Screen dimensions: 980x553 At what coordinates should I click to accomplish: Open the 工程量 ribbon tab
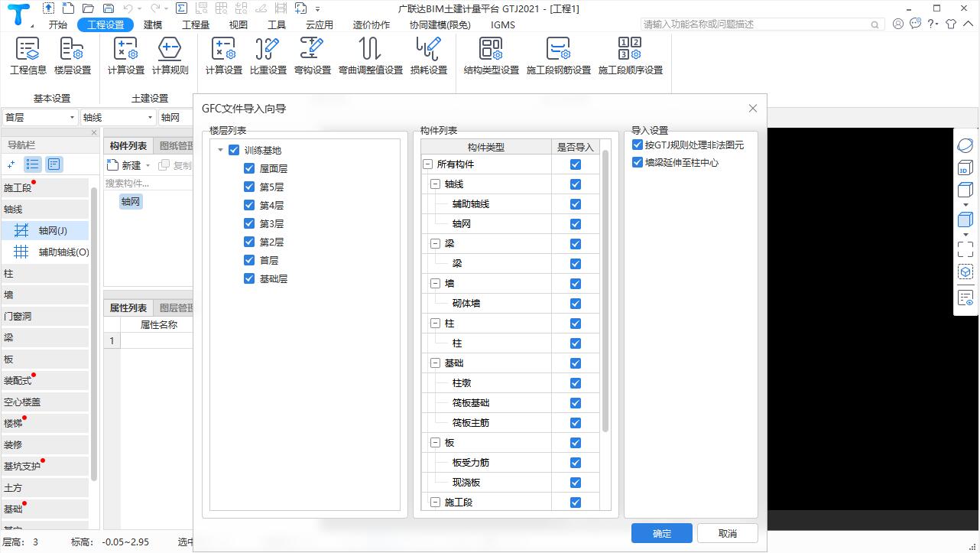(x=196, y=24)
